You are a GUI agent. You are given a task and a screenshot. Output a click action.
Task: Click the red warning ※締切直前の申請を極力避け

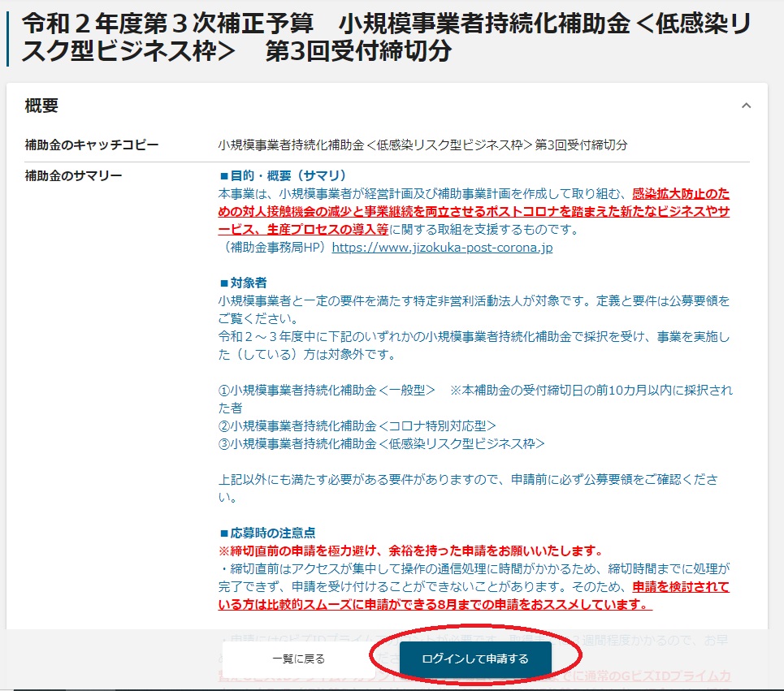coord(410,551)
